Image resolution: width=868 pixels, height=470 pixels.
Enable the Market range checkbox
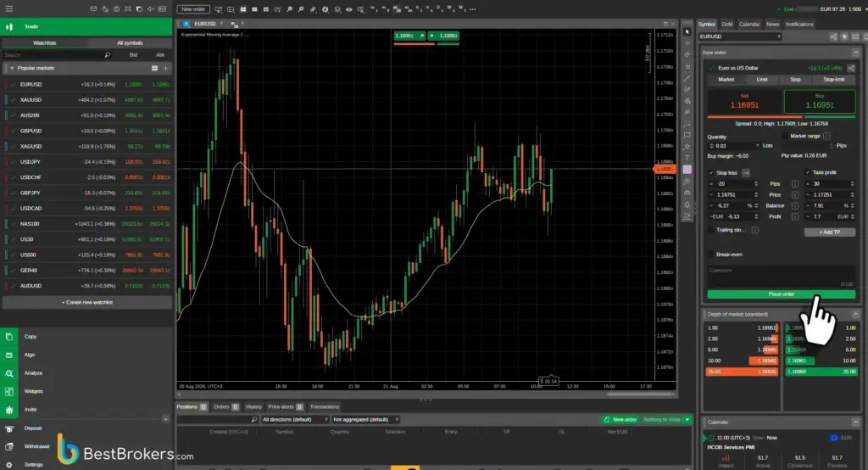click(x=786, y=136)
